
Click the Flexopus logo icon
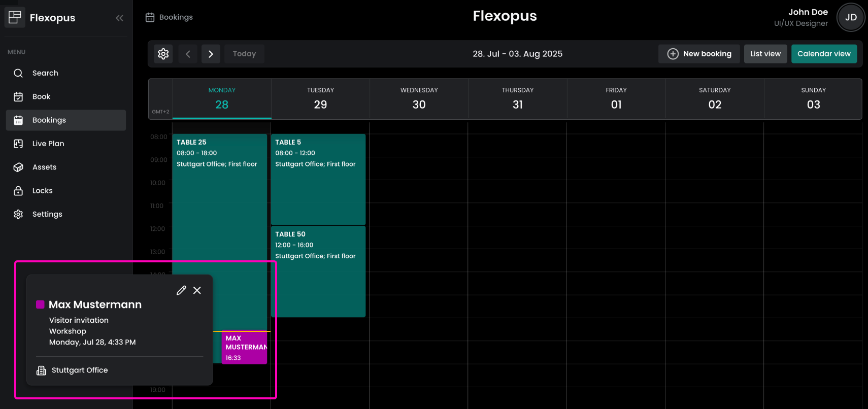[x=15, y=18]
